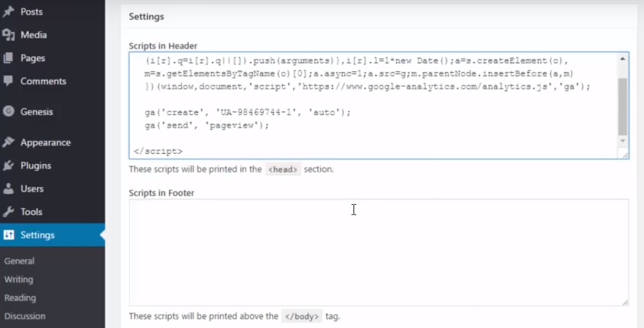The image size is (644, 328).
Task: Select the Pages icon in sidebar
Action: (x=8, y=58)
